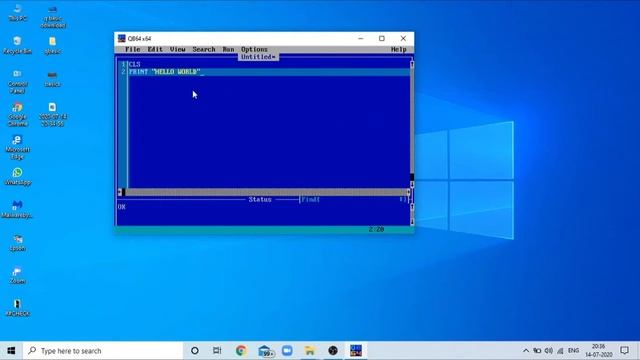640x360 pixels.
Task: Open the Edit menu in QB64
Action: 155,49
